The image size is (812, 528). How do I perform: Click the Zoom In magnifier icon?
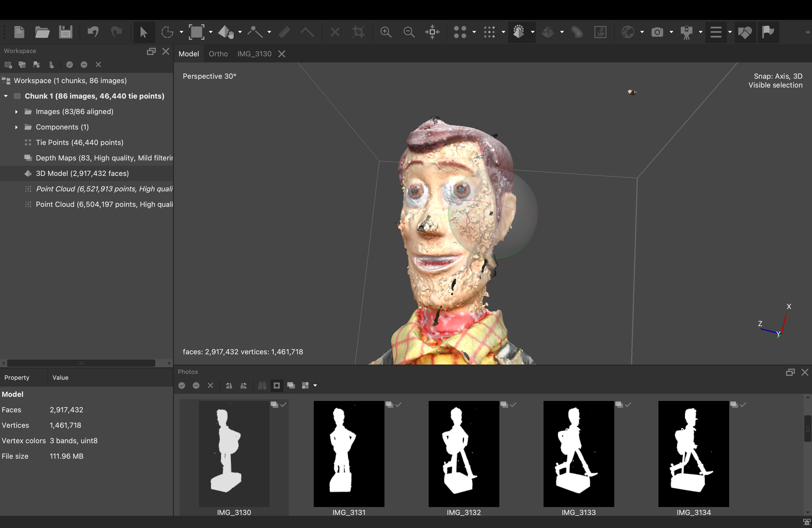pyautogui.click(x=386, y=32)
